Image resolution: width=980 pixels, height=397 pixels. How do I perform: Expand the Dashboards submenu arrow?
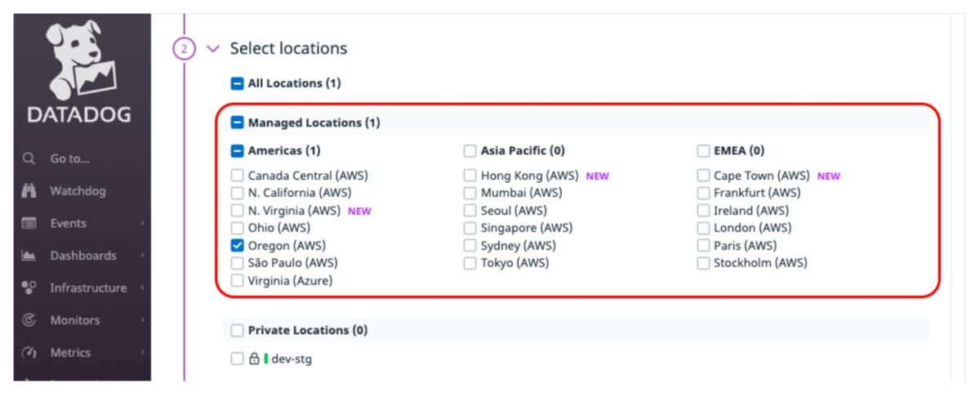142,256
